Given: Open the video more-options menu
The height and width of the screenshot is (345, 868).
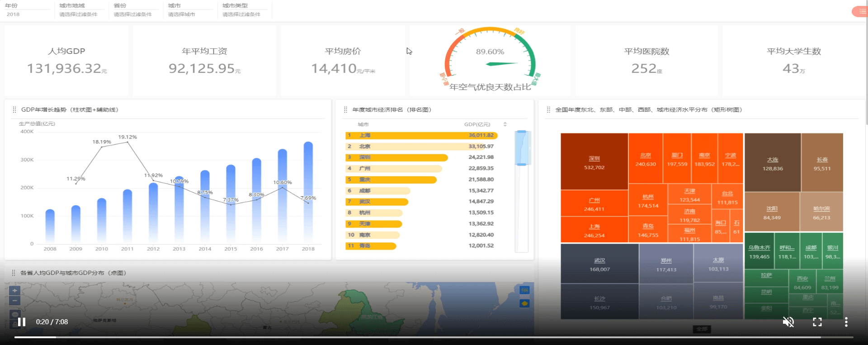Looking at the screenshot, I should point(846,322).
